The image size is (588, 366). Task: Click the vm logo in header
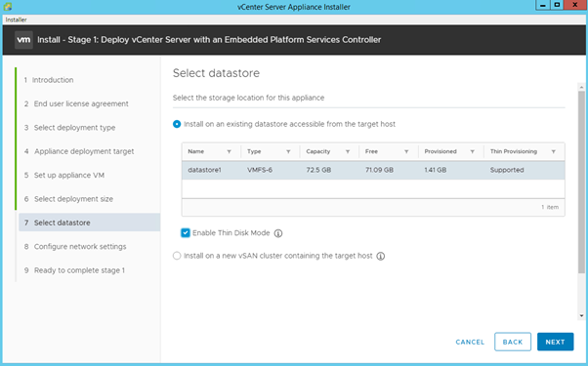(23, 40)
